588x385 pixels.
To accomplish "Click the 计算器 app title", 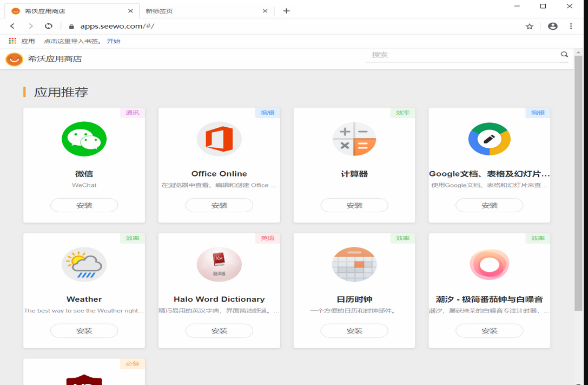I will point(354,174).
